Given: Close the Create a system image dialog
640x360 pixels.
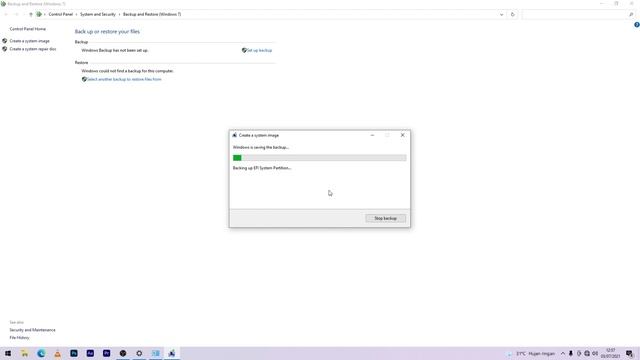Looking at the screenshot, I should click(x=402, y=135).
